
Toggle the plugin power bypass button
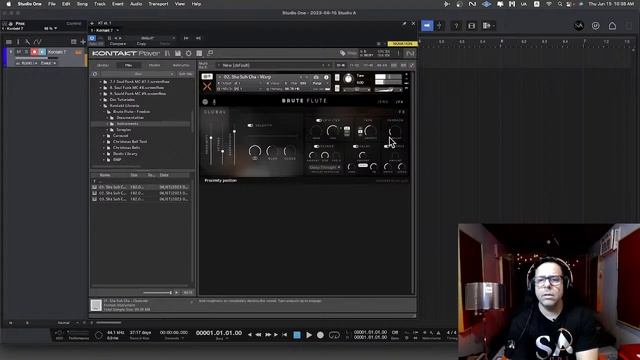tap(92, 38)
